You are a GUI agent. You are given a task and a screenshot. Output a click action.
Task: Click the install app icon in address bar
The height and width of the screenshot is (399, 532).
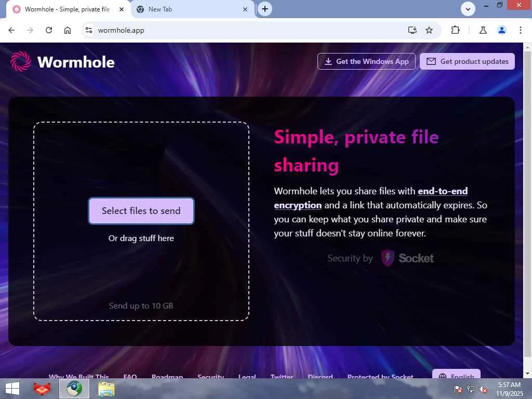(412, 30)
